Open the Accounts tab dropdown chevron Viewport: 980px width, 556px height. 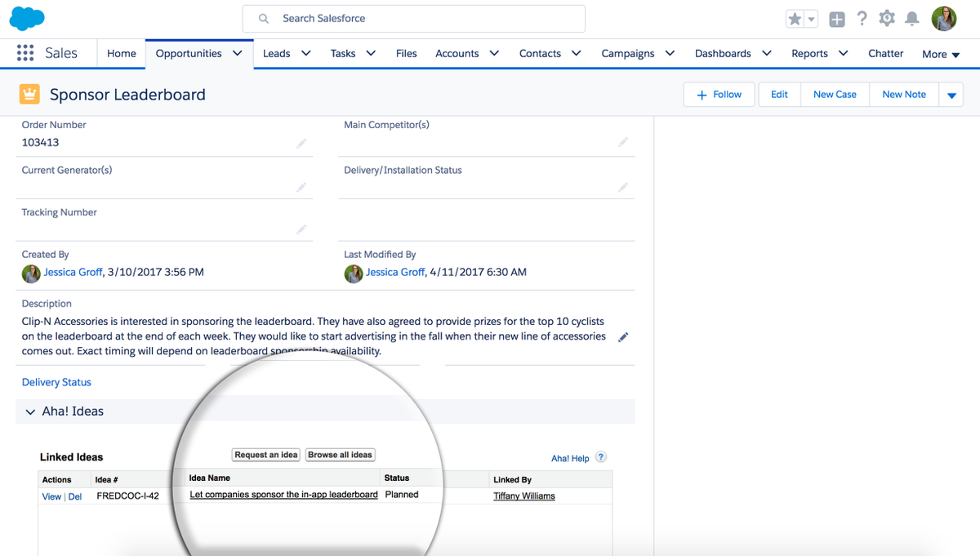(x=494, y=53)
